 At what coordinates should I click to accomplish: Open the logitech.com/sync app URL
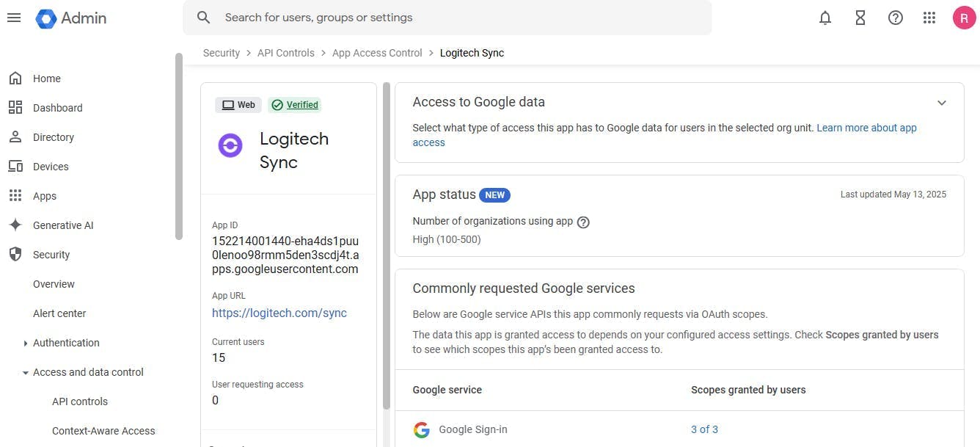[x=279, y=313]
